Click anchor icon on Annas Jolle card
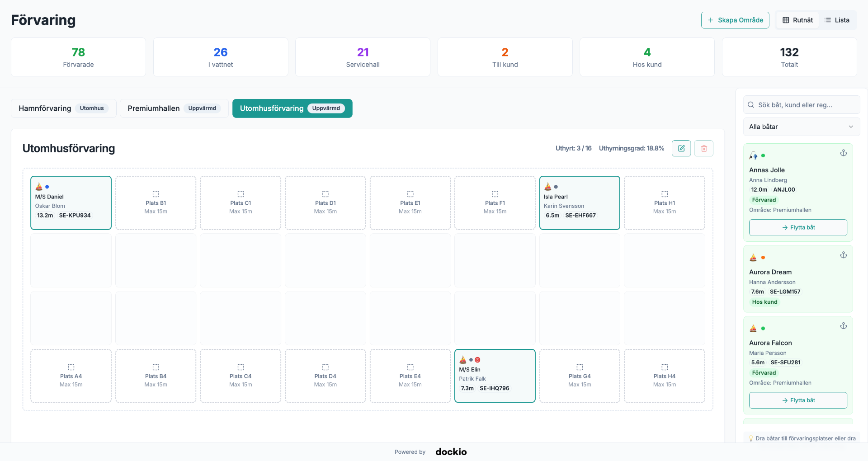This screenshot has height=461, width=868. [844, 153]
